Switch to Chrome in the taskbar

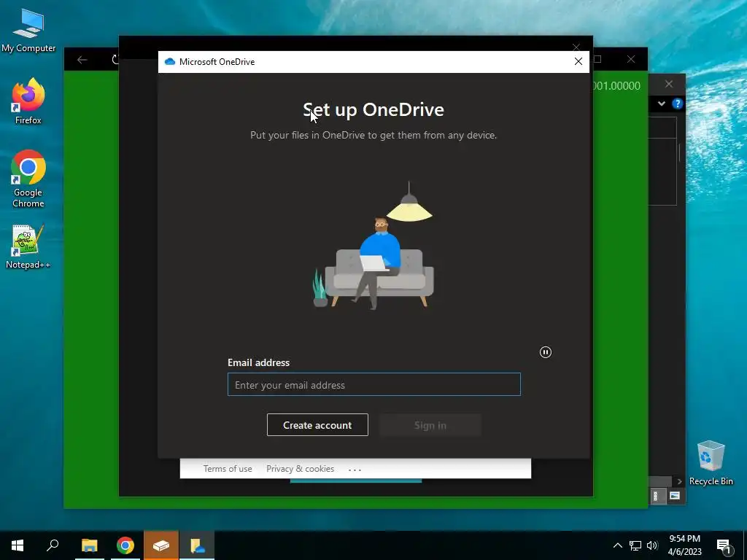(x=125, y=545)
